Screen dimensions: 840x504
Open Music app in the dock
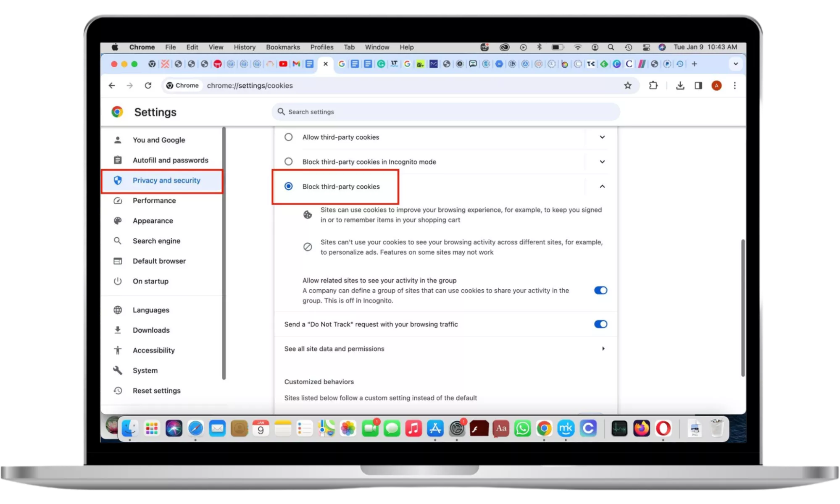pyautogui.click(x=413, y=428)
